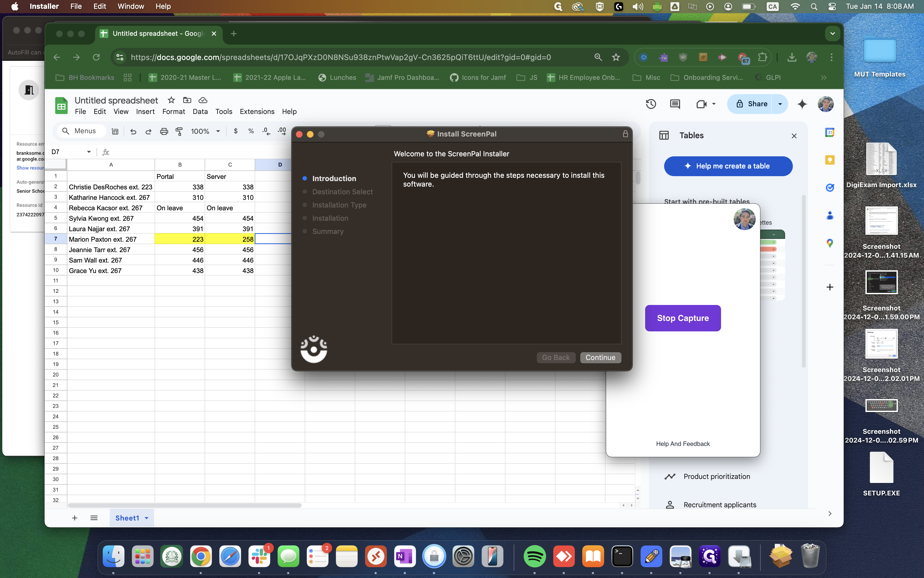Open the Lunches bookmark
This screenshot has height=578, width=924.
337,78
